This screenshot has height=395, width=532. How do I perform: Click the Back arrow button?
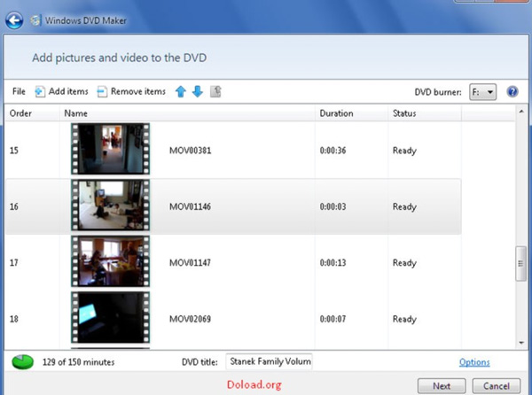[x=14, y=20]
